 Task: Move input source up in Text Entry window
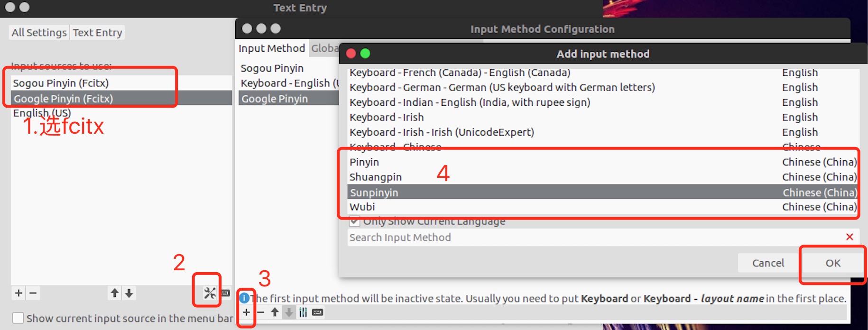coord(115,293)
